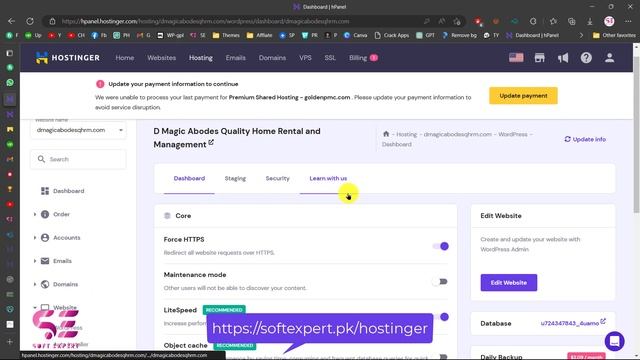Click the Update payment button
The height and width of the screenshot is (360, 640).
pos(523,96)
